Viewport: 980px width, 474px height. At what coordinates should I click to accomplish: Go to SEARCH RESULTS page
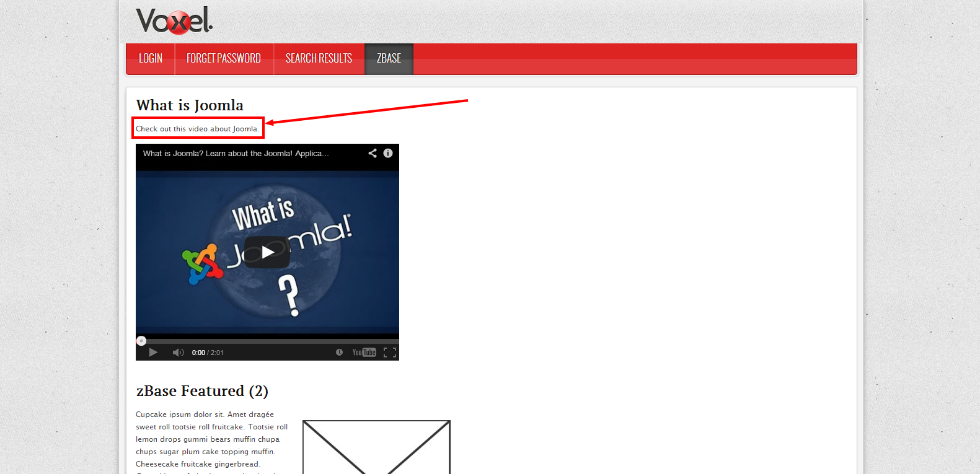coord(319,59)
